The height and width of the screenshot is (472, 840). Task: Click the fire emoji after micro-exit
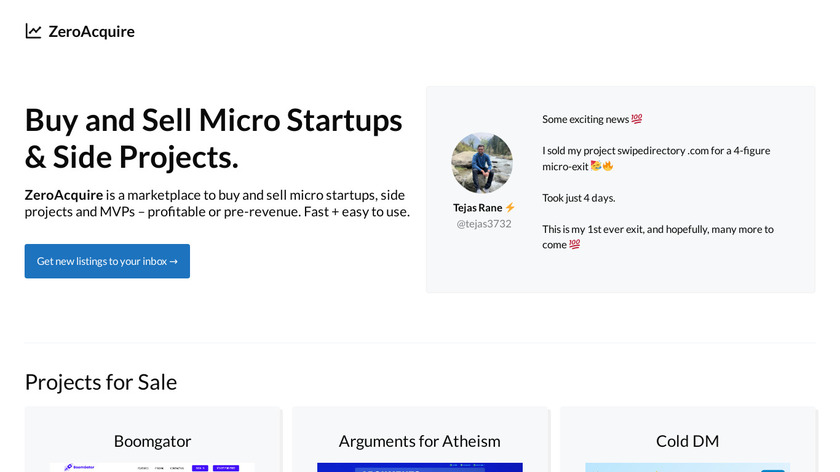pos(607,166)
